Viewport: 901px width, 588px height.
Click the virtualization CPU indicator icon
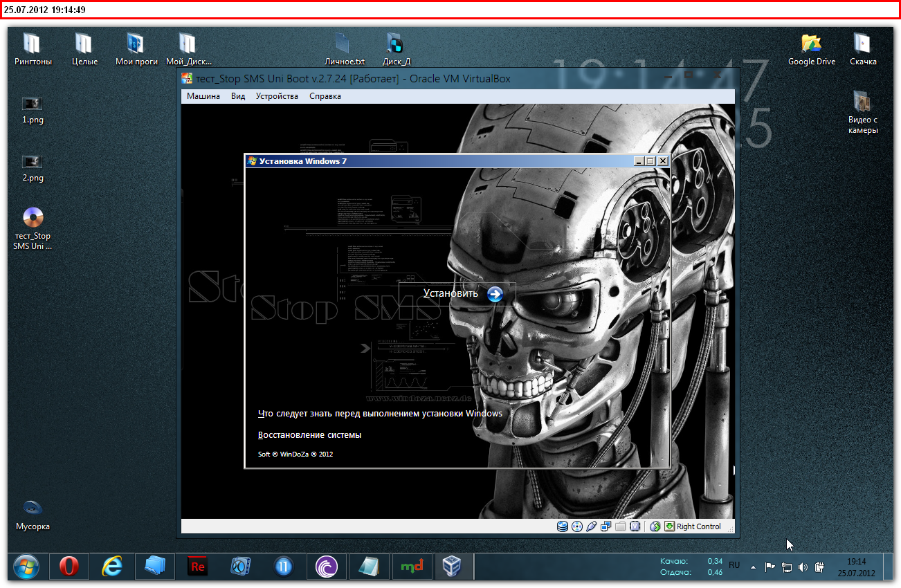[x=635, y=526]
